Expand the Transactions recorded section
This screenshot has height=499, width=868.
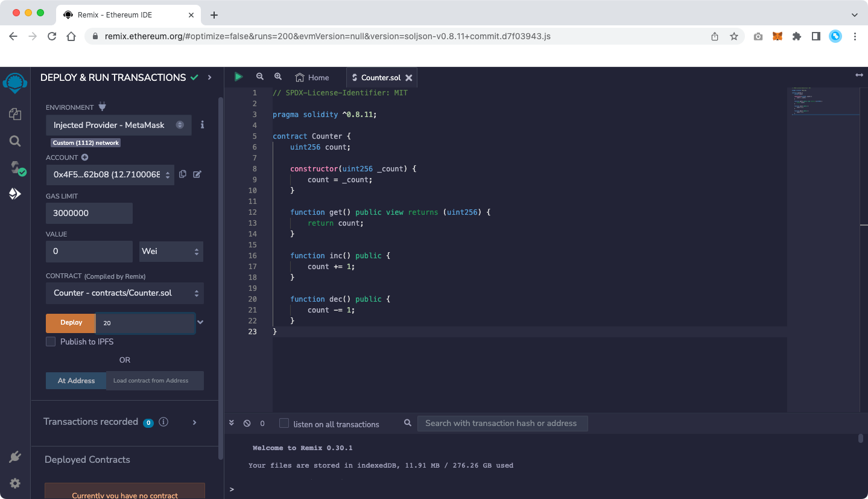(x=194, y=422)
